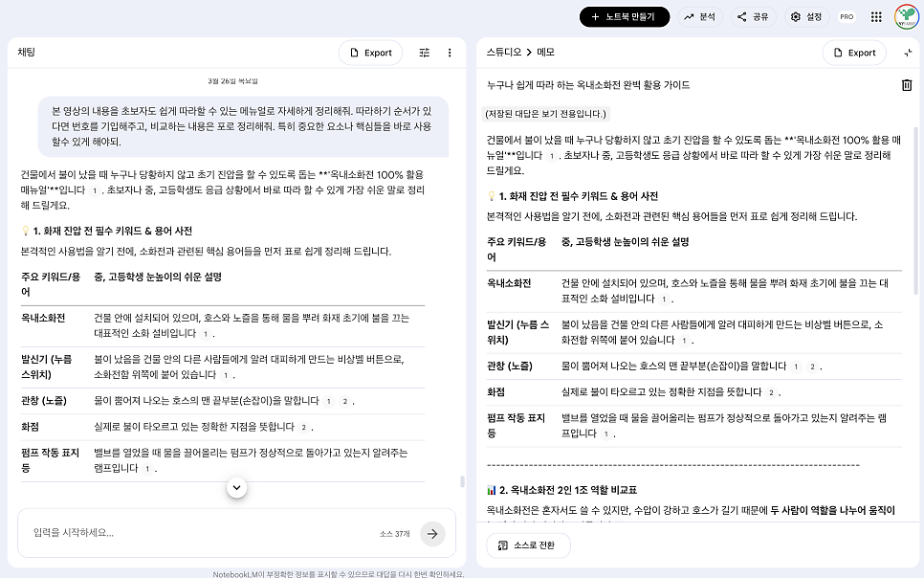This screenshot has height=578, width=924.
Task: Open citation 1 in memo intro paragraph
Action: pos(552,156)
